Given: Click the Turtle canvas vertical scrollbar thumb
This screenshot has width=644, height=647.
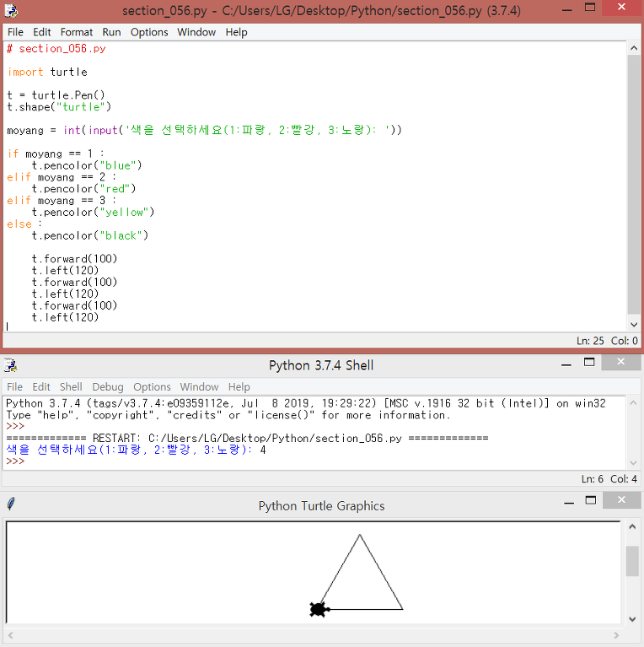Looking at the screenshot, I should pos(632,561).
